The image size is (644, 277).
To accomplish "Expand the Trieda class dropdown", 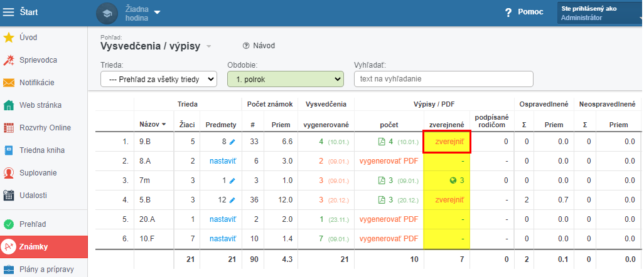I will (159, 79).
